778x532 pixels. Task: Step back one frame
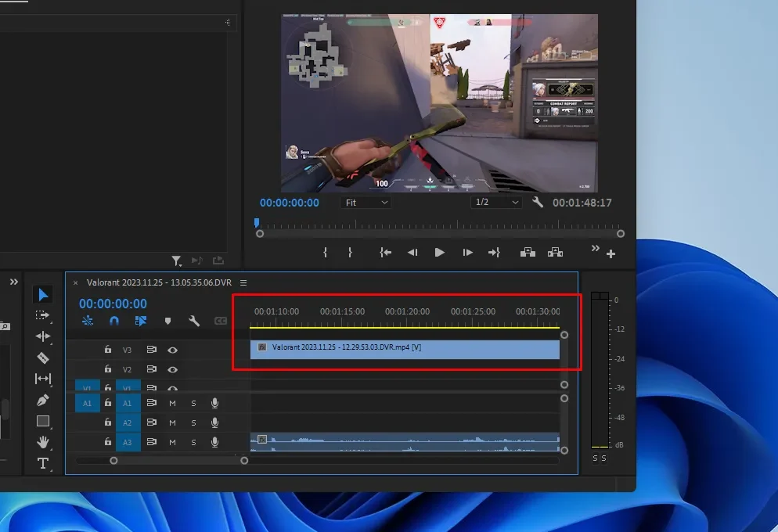coord(412,253)
